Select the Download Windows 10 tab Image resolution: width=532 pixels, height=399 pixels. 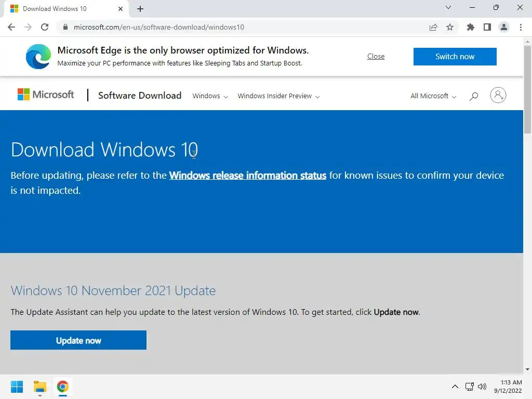pyautogui.click(x=66, y=9)
